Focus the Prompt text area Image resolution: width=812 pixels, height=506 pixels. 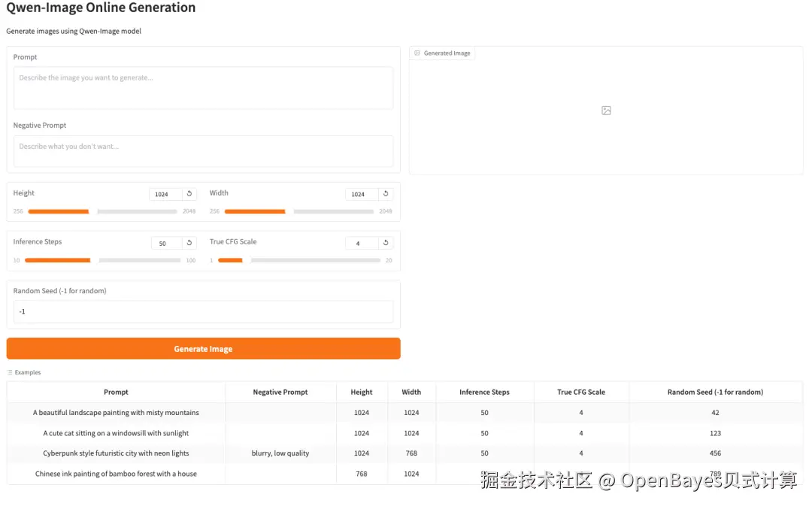(x=204, y=88)
